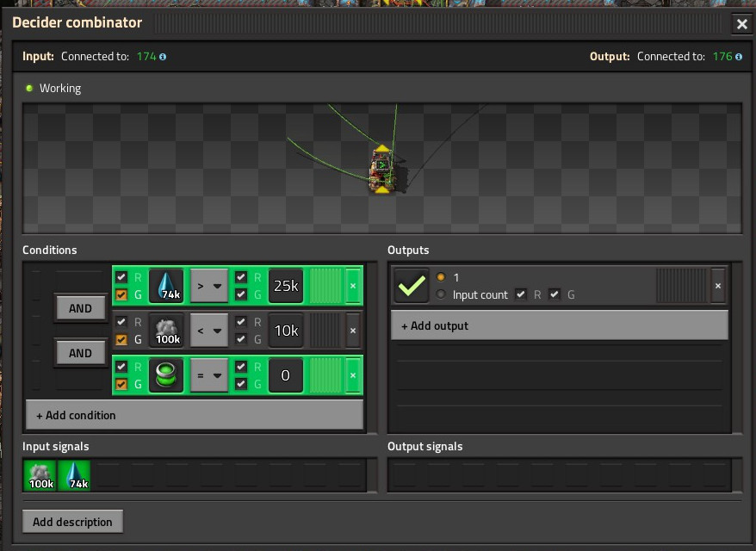
Task: Select the output constant 1 radio button
Action: pyautogui.click(x=440, y=277)
